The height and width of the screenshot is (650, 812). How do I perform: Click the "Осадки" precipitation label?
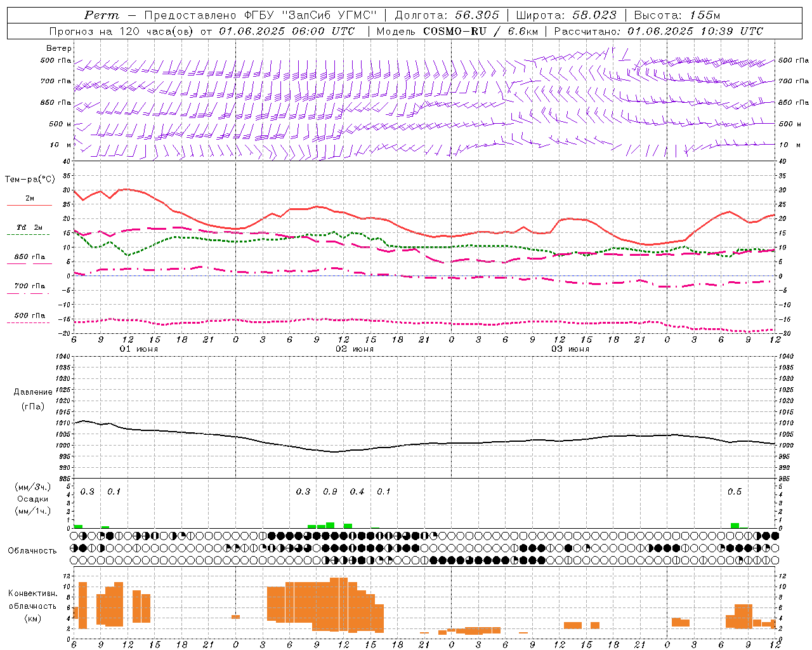tap(33, 499)
